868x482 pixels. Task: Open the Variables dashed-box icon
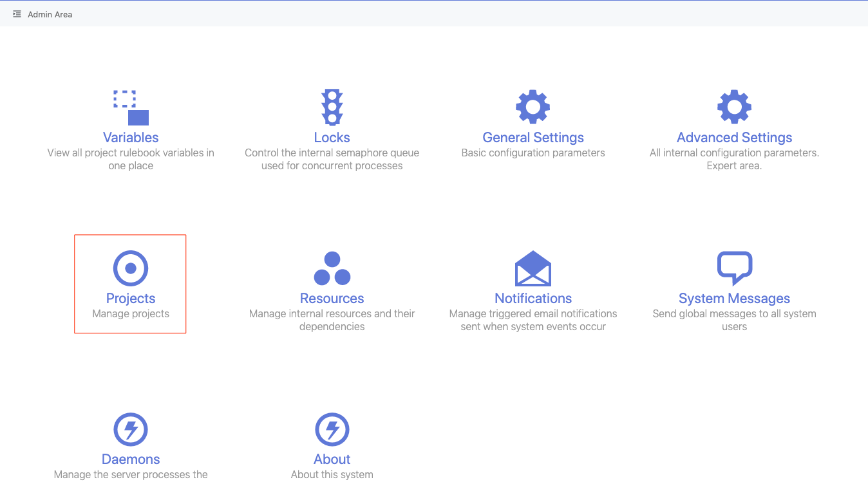click(131, 107)
